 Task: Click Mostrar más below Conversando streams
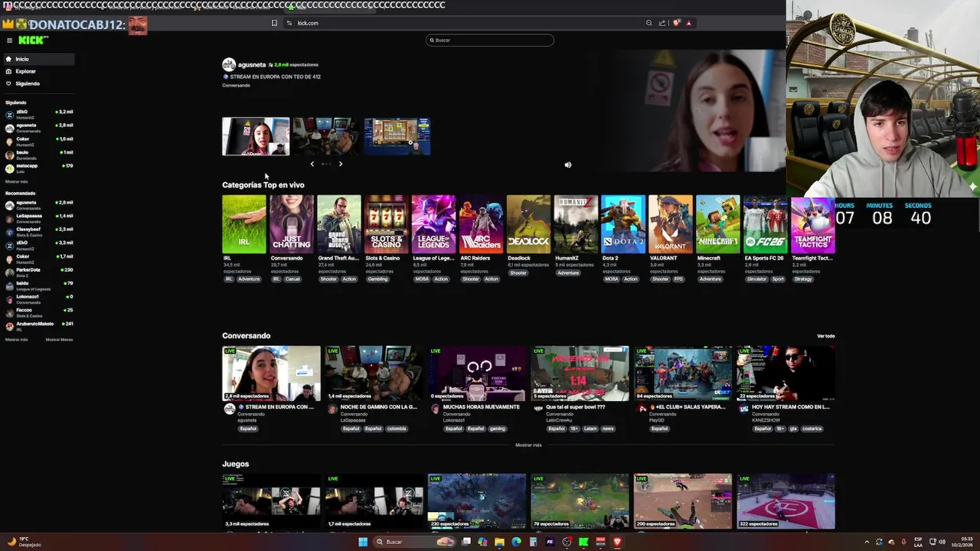pyautogui.click(x=528, y=445)
